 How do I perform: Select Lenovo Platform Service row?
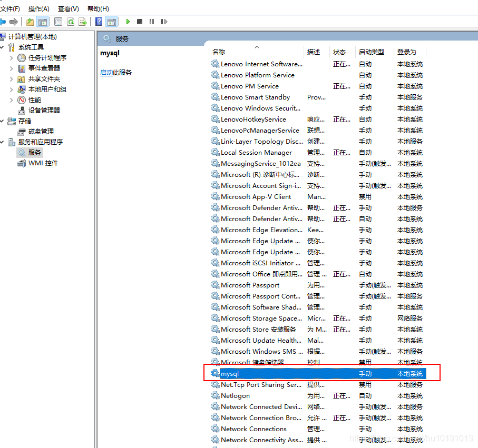[x=317, y=75]
